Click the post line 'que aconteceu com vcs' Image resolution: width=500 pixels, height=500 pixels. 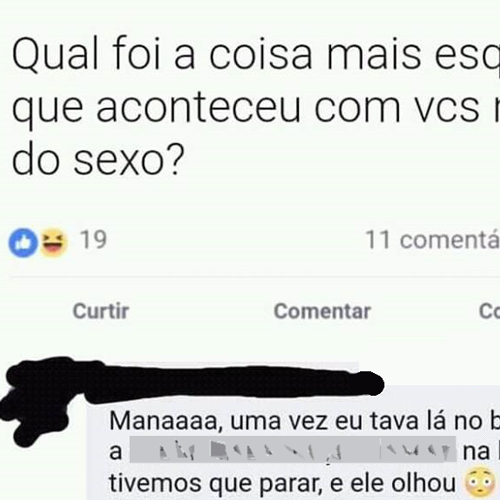click(x=256, y=108)
